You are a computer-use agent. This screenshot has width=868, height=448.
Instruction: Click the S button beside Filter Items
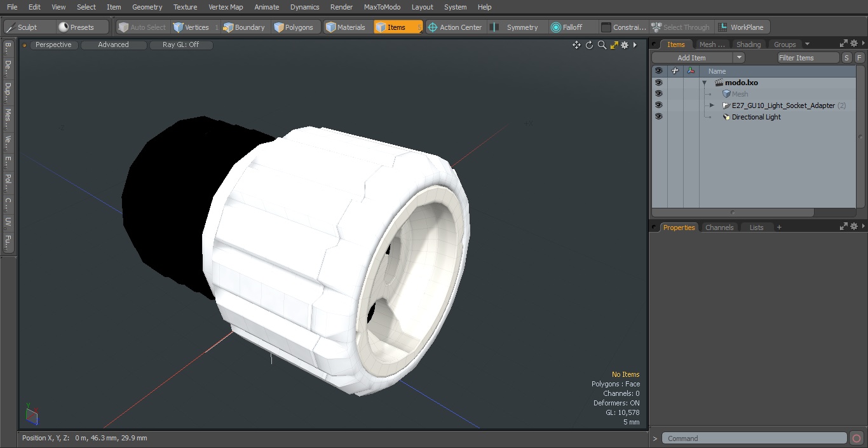pyautogui.click(x=846, y=58)
